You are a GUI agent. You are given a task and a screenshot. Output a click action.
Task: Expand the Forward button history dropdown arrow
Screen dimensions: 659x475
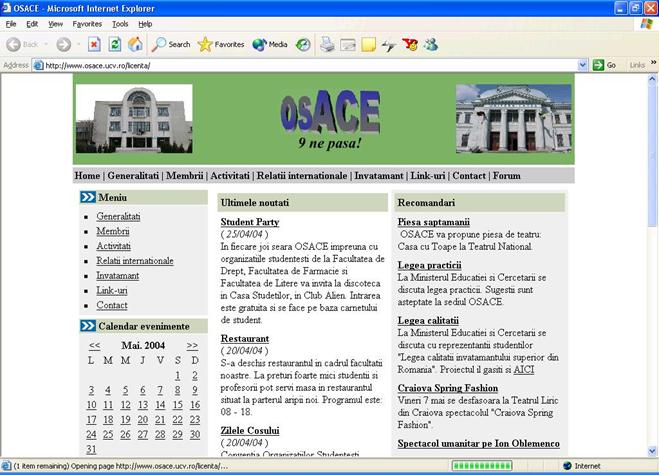pos(78,44)
